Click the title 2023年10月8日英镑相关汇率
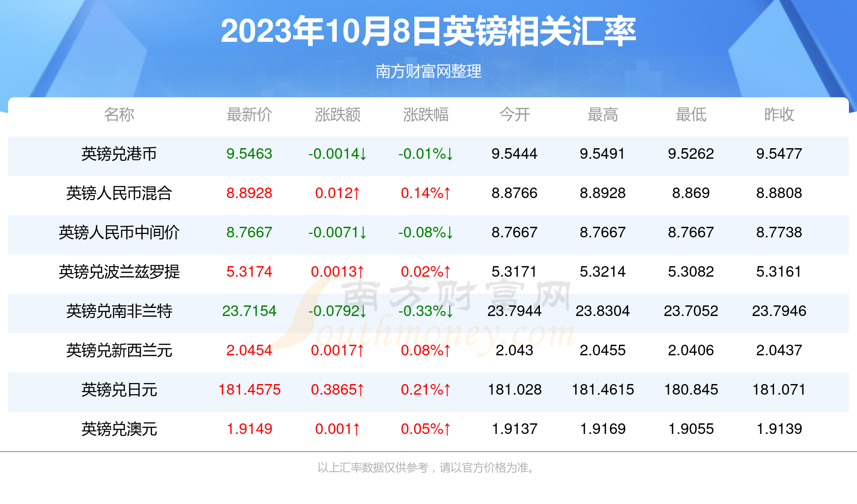Screen dimensions: 857x504 (x=428, y=31)
